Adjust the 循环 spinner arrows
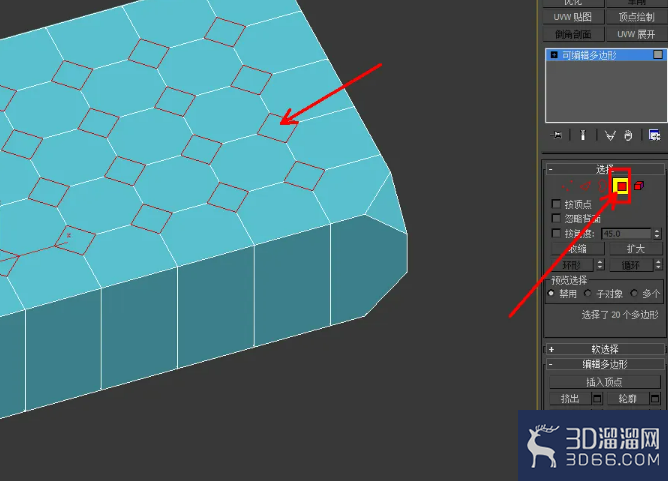This screenshot has width=668, height=481. (x=658, y=265)
